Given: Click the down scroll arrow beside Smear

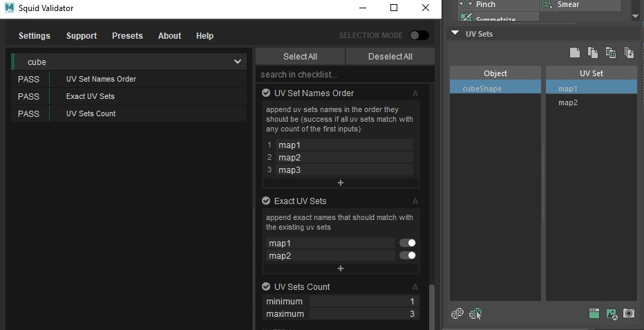Looking at the screenshot, I should tap(636, 16).
